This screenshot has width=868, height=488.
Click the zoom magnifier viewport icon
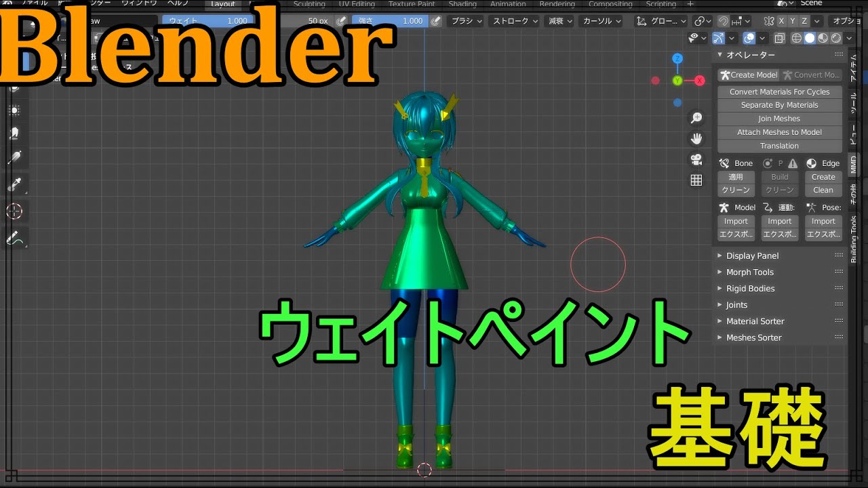[696, 119]
